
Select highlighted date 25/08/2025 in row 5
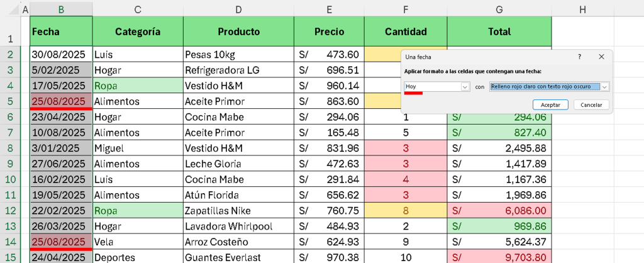[x=61, y=101]
